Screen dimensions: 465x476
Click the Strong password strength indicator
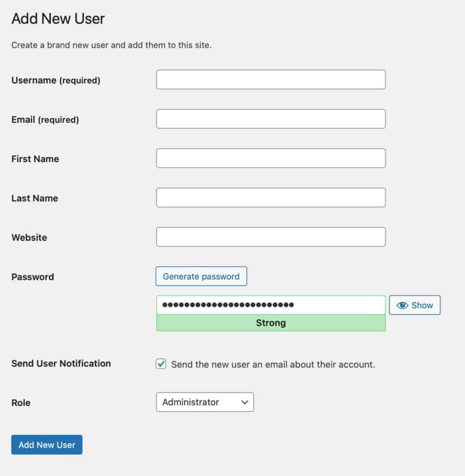pyautogui.click(x=271, y=323)
